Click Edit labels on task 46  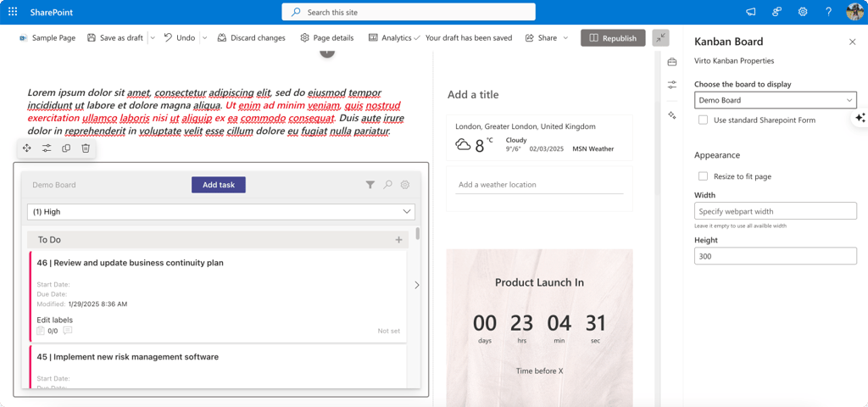coord(55,320)
